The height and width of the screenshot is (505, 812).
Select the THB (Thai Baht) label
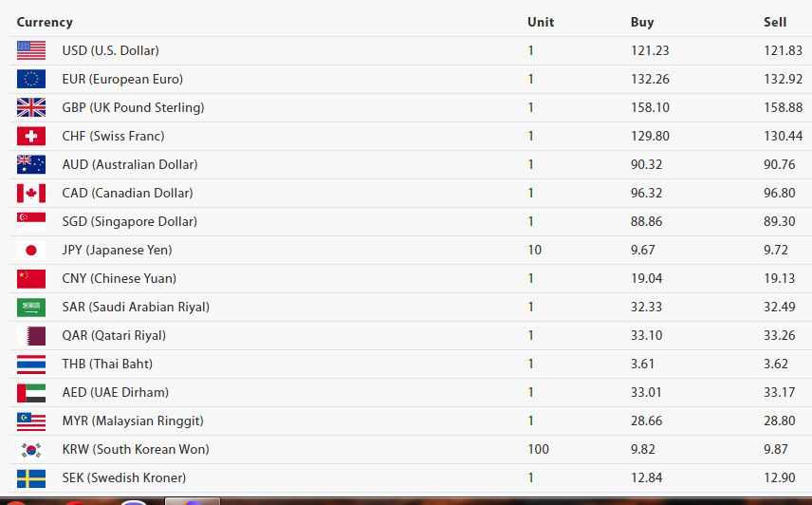tap(107, 365)
